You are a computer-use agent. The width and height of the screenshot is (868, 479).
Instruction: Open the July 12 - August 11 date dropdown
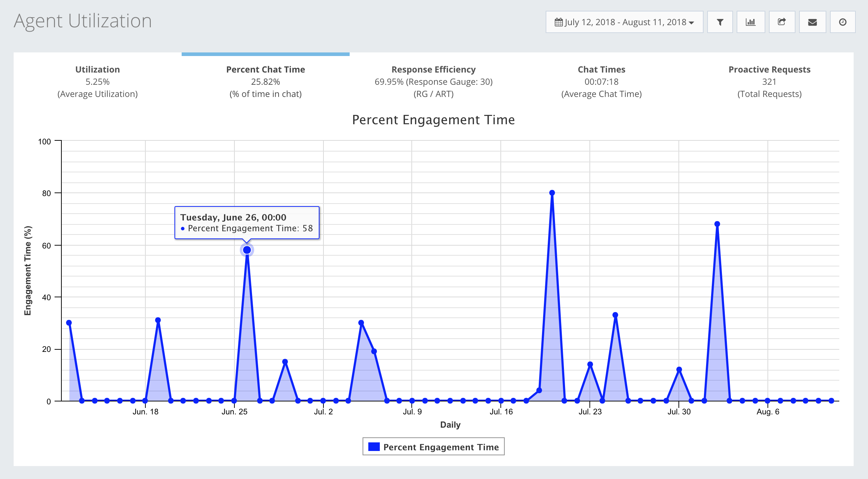click(x=624, y=22)
